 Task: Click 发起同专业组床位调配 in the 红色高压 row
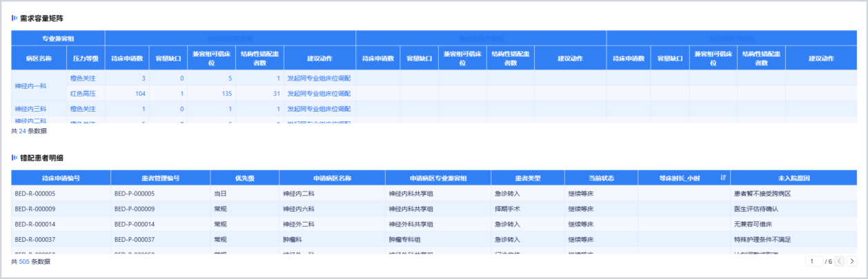click(x=319, y=94)
